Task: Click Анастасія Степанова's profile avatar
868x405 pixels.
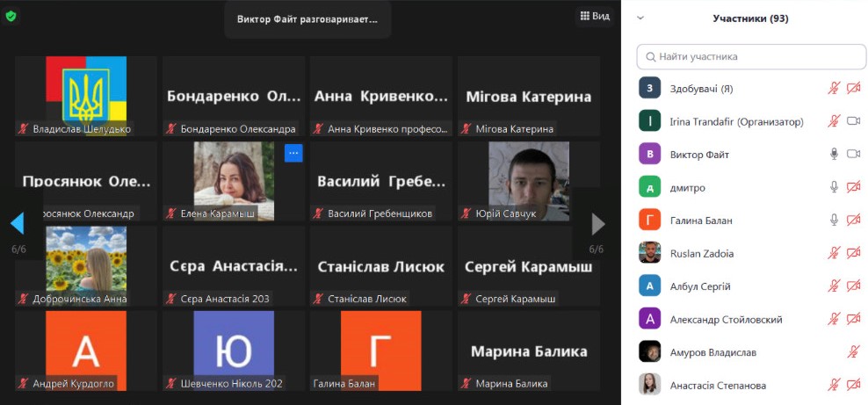Action: [649, 385]
